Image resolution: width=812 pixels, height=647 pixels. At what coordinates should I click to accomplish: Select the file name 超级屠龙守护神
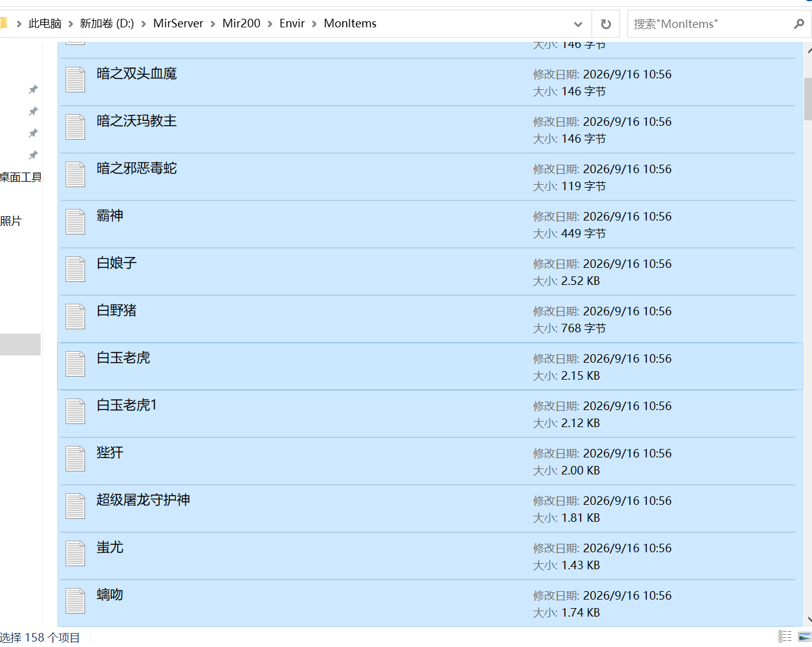[x=143, y=500]
